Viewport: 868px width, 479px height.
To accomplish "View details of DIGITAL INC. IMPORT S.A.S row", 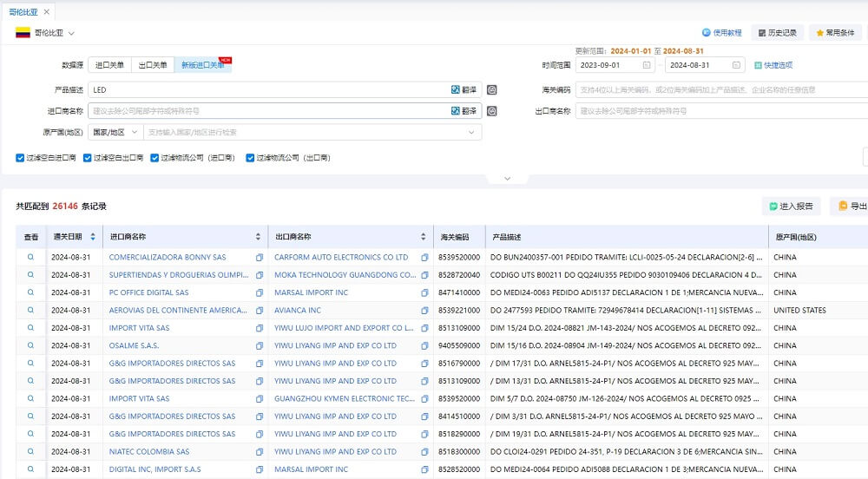I will point(31,469).
